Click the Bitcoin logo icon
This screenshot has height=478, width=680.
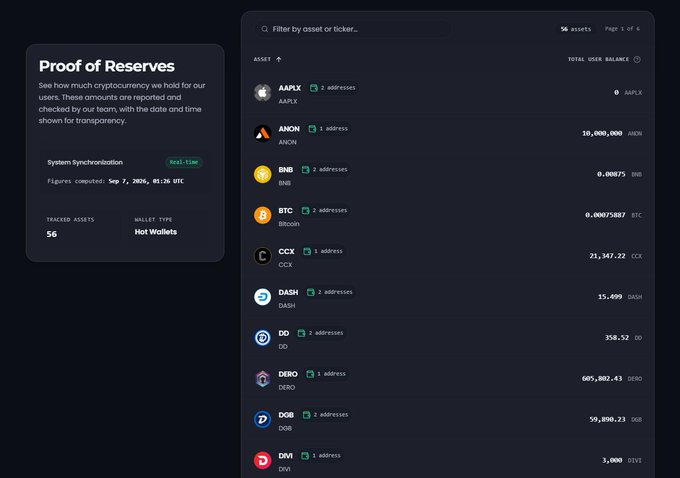coord(262,215)
